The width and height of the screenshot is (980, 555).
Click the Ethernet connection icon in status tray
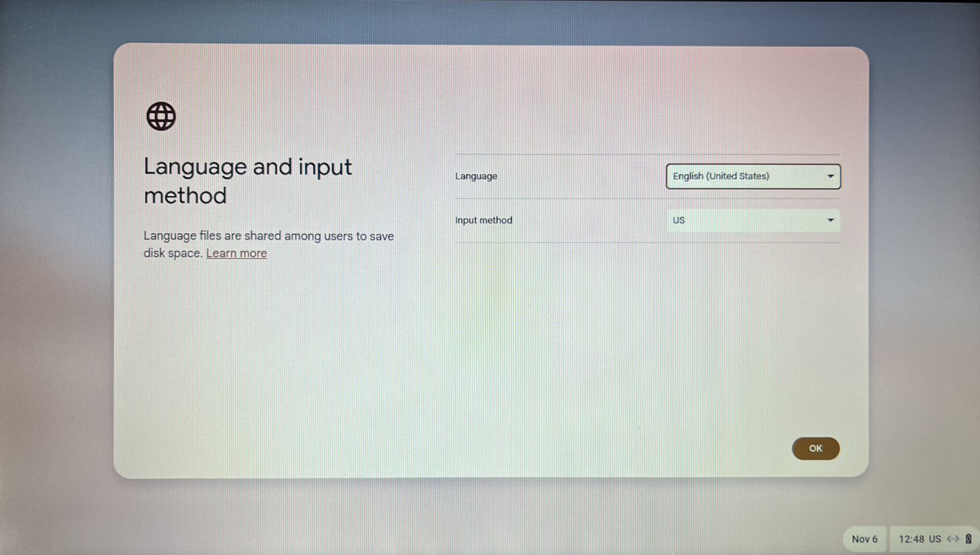953,540
